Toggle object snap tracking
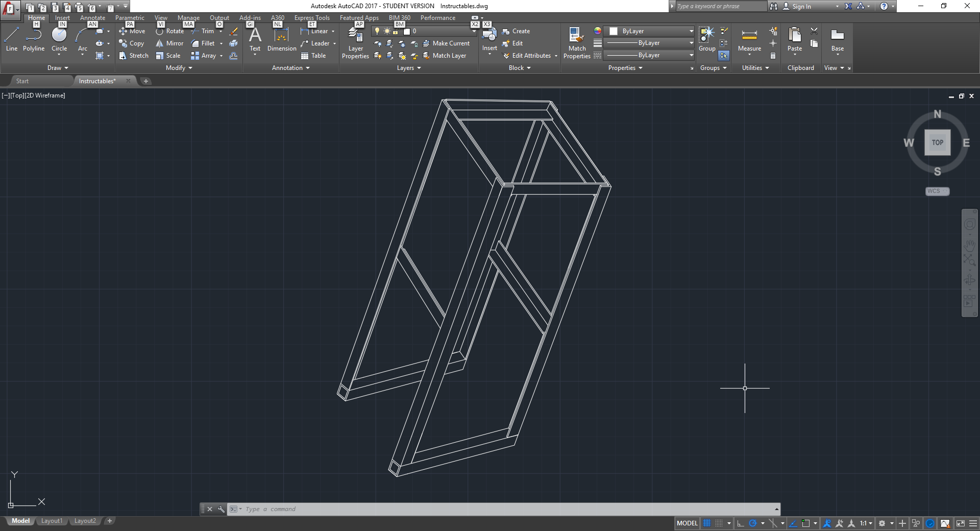The image size is (980, 531). (793, 523)
